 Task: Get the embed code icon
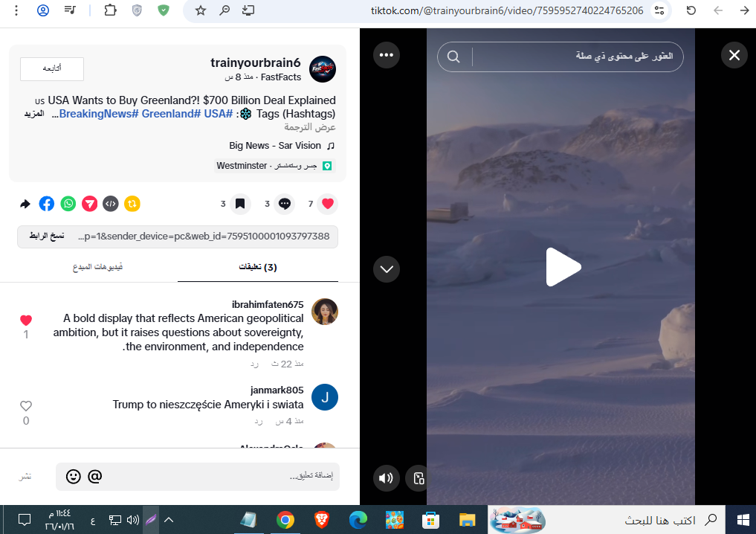click(x=111, y=204)
